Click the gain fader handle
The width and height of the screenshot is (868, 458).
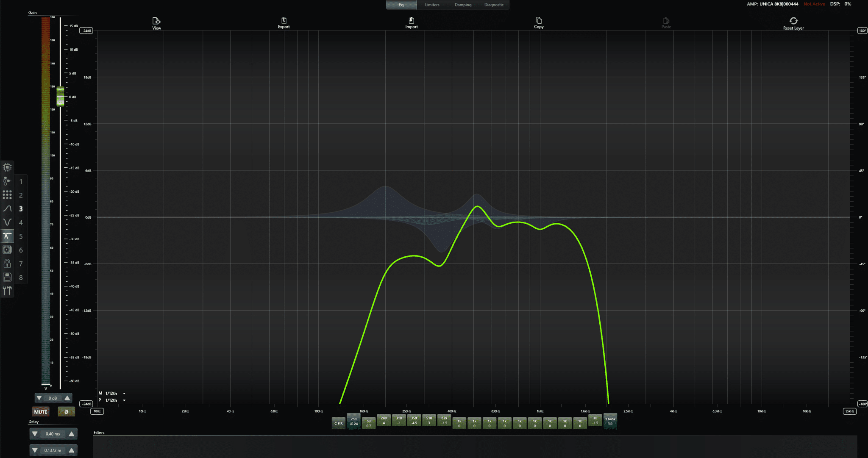pyautogui.click(x=61, y=97)
